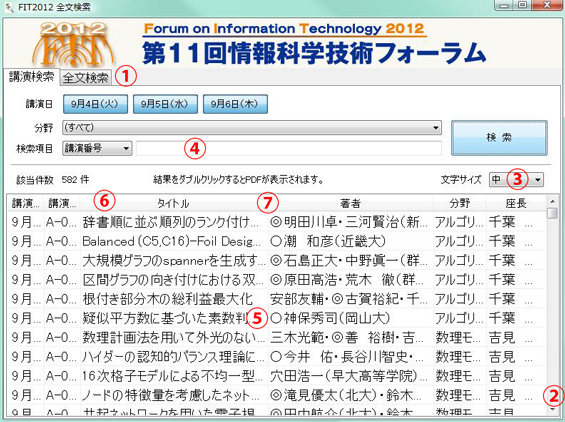Click author 安部友輔・◎古賀裕紀
Viewport: 565px width, 422px height.
point(348,299)
